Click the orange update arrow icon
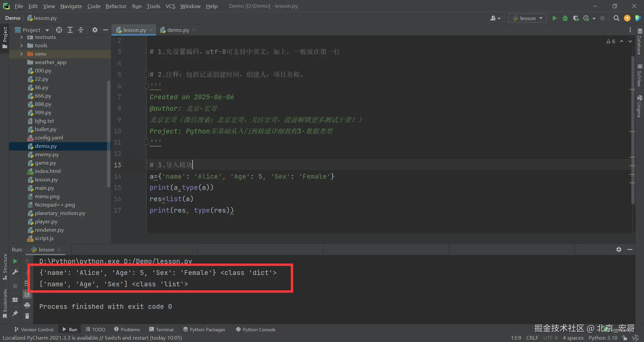 [627, 18]
